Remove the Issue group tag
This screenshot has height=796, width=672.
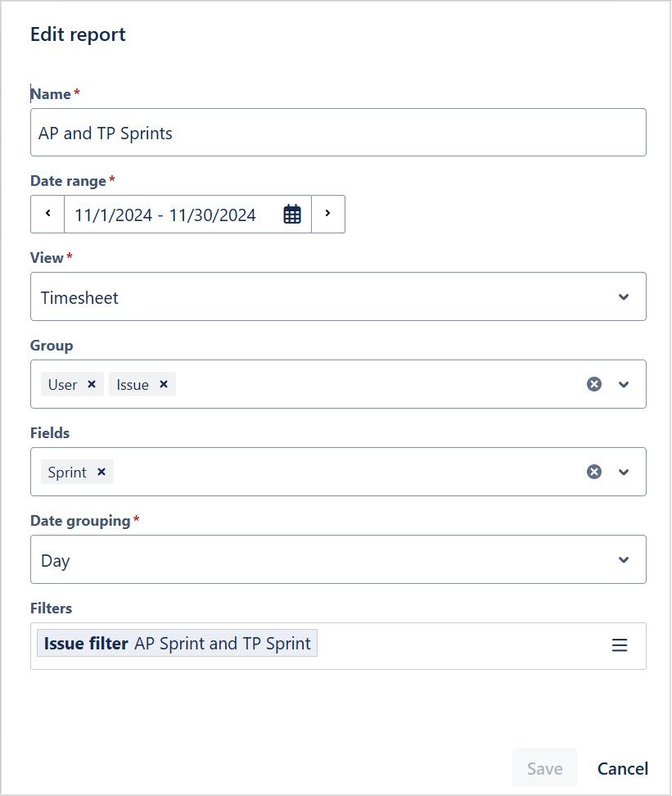(164, 384)
